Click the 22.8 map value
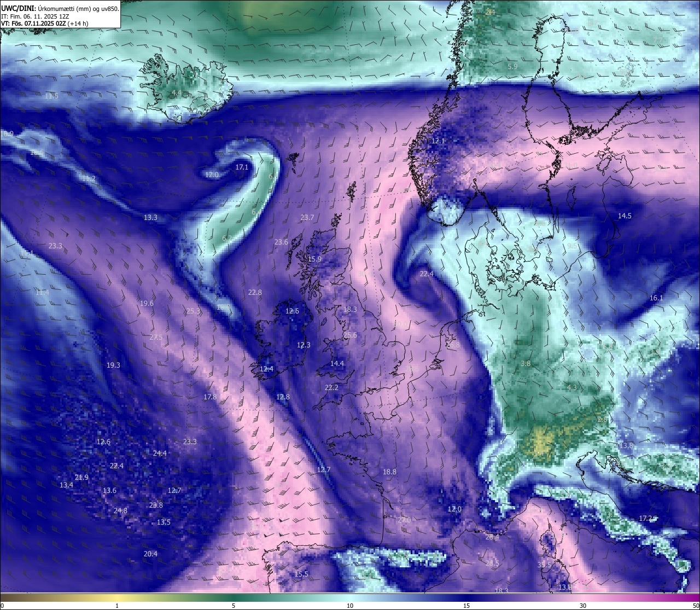Image resolution: width=700 pixels, height=610 pixels. (255, 292)
